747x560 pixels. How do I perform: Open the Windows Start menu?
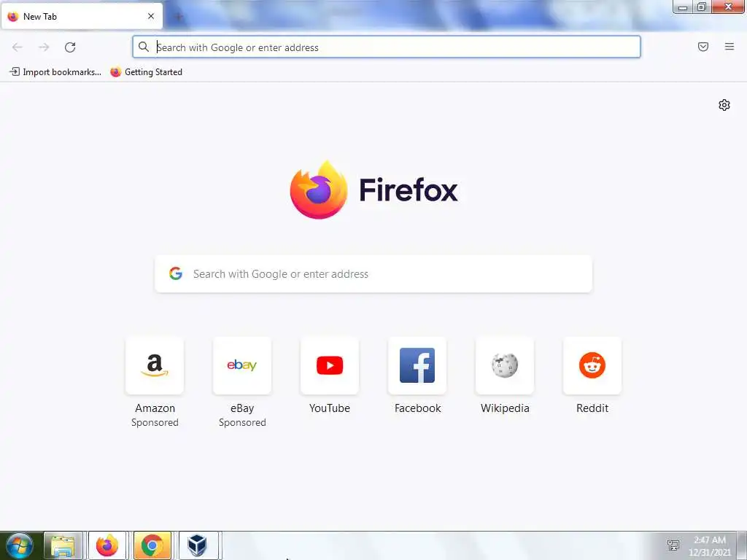click(19, 545)
